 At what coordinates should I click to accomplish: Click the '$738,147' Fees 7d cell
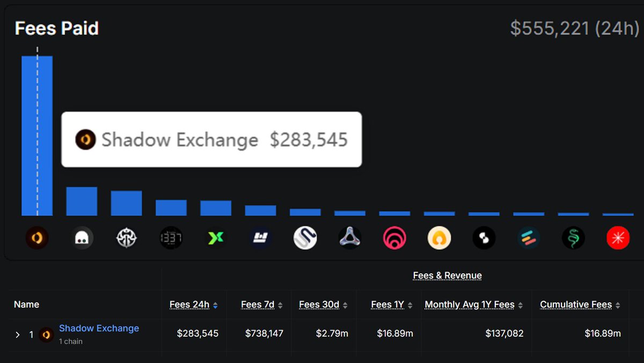coord(264,333)
